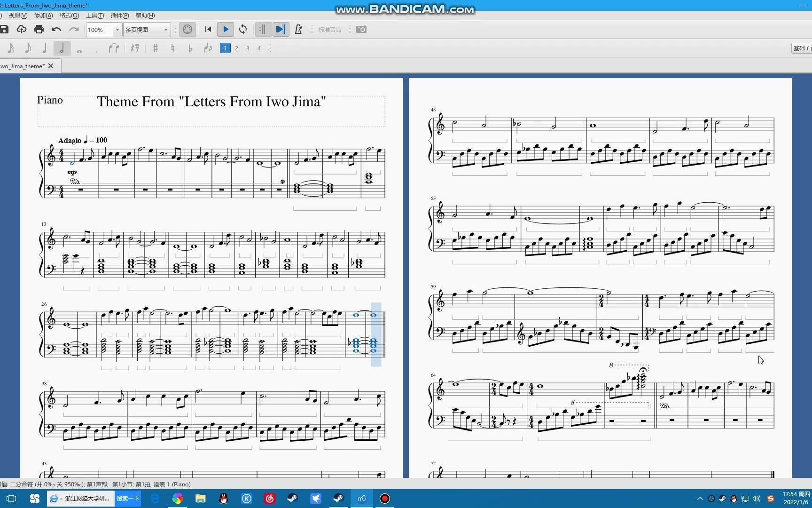Viewport: 812px width, 508px height.
Task: Close the wo_Jima_theme* score tab
Action: 51,66
